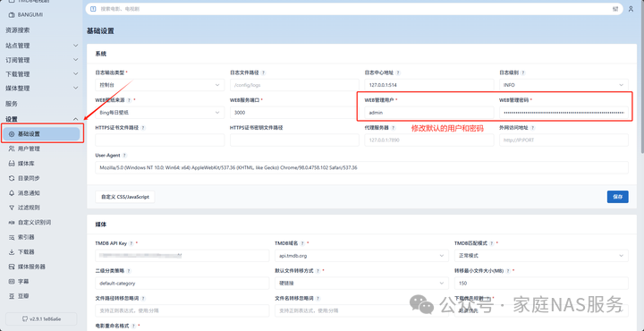This screenshot has width=644, height=331.
Task: Click the 外网访问地址 field http://IP:PORT
Action: tap(563, 140)
